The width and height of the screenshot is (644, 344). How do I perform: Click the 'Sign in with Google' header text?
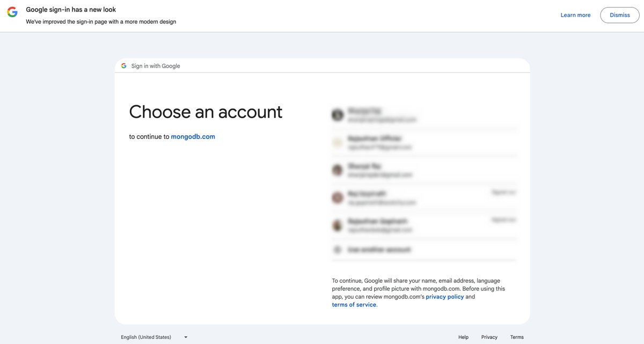click(156, 66)
